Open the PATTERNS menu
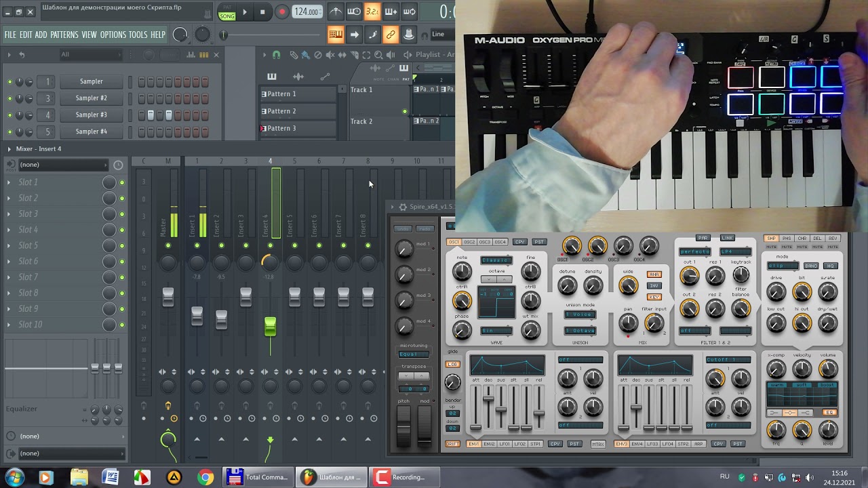 coord(64,35)
